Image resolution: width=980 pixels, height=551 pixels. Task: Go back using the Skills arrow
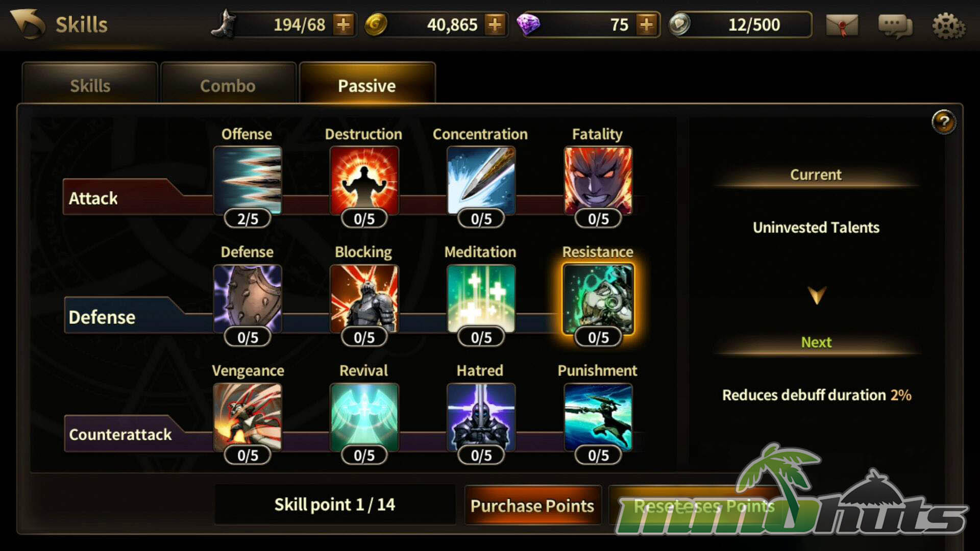click(28, 24)
